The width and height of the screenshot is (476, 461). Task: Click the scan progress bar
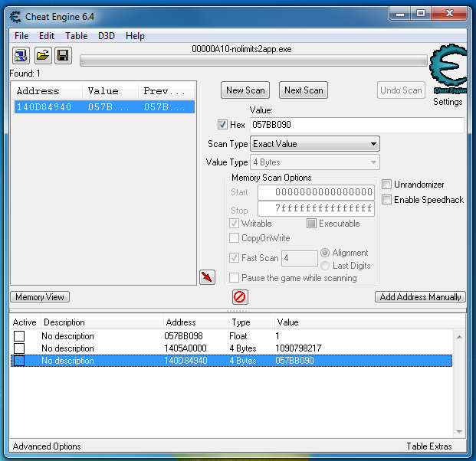tap(254, 60)
